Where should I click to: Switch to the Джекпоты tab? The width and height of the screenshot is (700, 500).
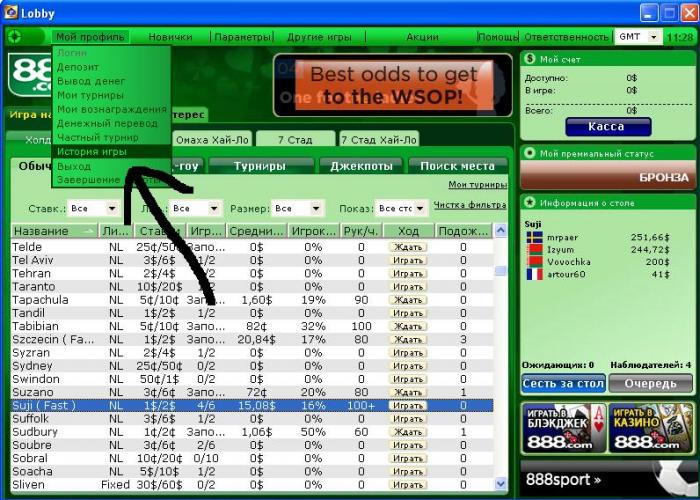[x=361, y=166]
